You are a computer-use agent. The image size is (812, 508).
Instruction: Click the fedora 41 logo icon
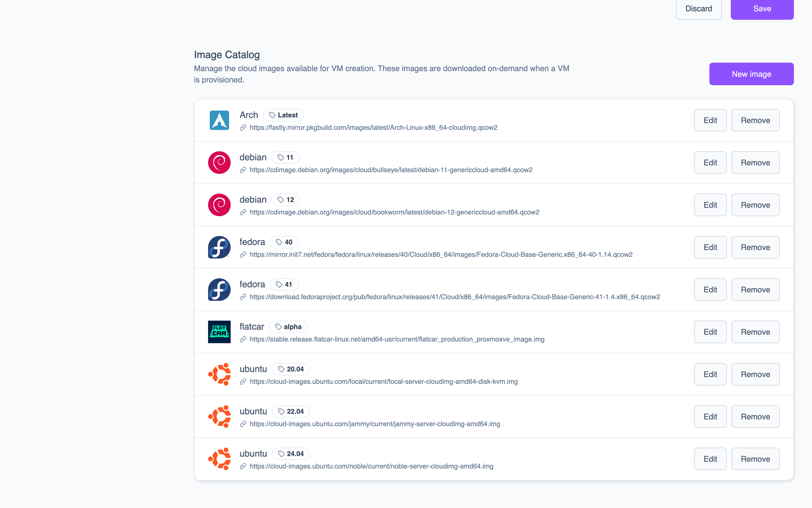[219, 290]
